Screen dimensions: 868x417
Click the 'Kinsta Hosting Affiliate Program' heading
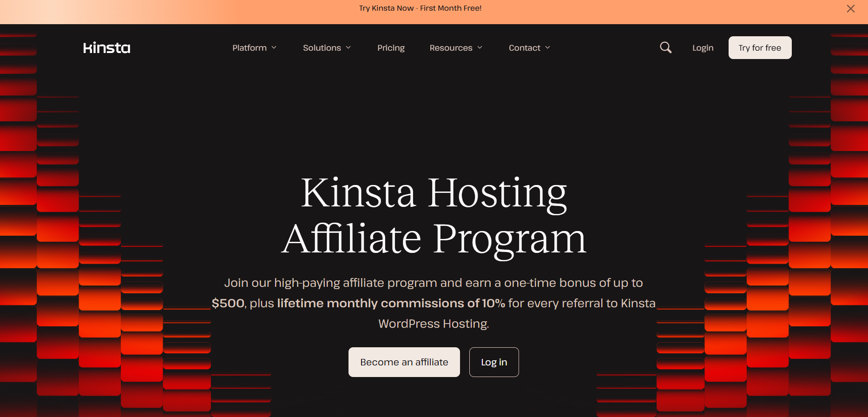tap(434, 215)
